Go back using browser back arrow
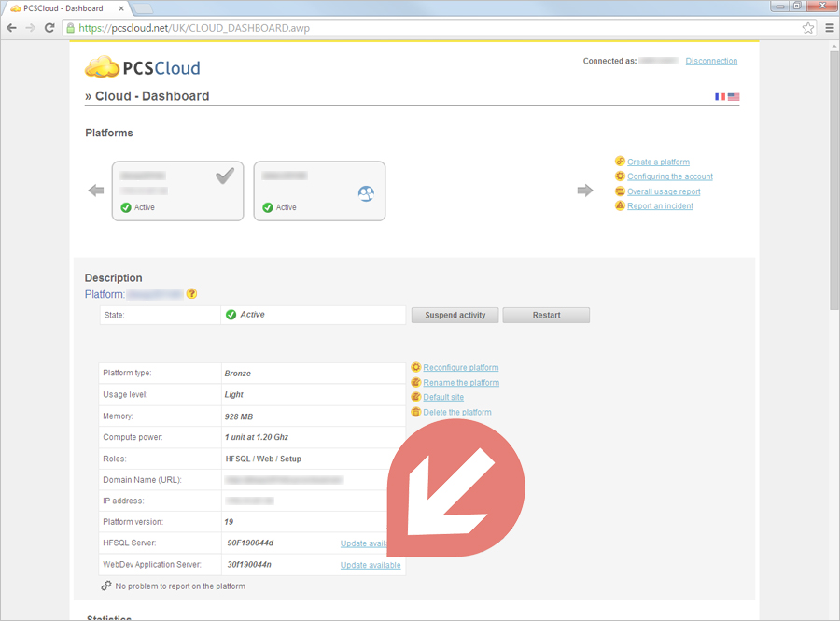 (x=12, y=28)
